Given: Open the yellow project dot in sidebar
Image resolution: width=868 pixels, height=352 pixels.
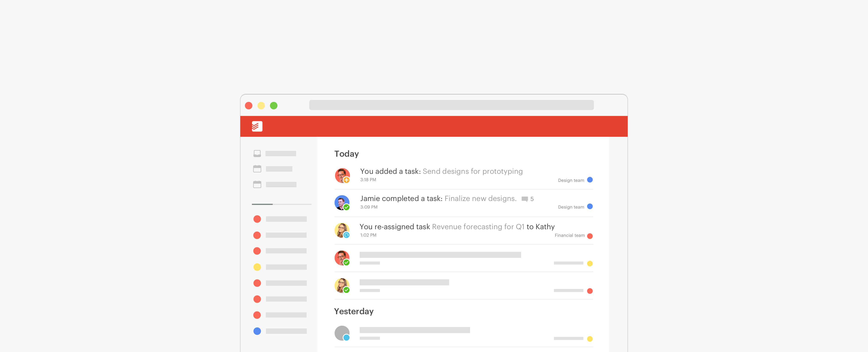Looking at the screenshot, I should click(257, 267).
